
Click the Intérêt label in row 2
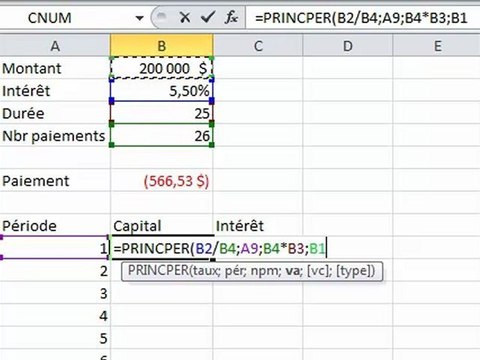pos(55,91)
